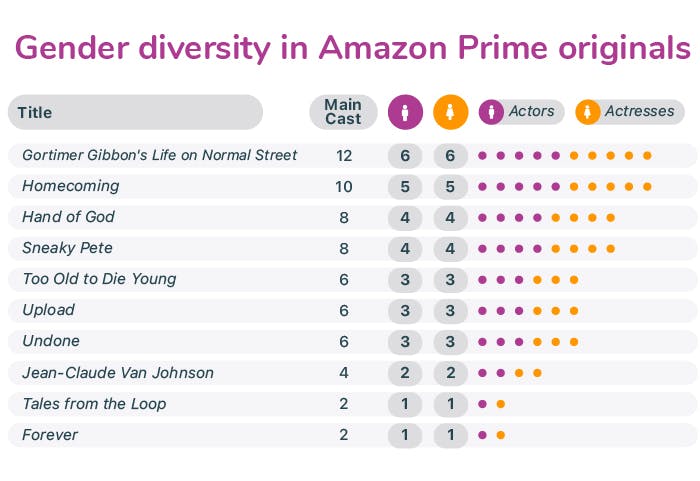Click the Actresses legend label

pyautogui.click(x=639, y=112)
